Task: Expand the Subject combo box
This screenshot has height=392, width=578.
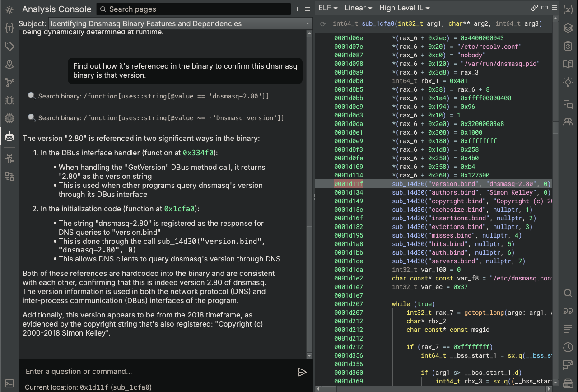Action: (181, 23)
